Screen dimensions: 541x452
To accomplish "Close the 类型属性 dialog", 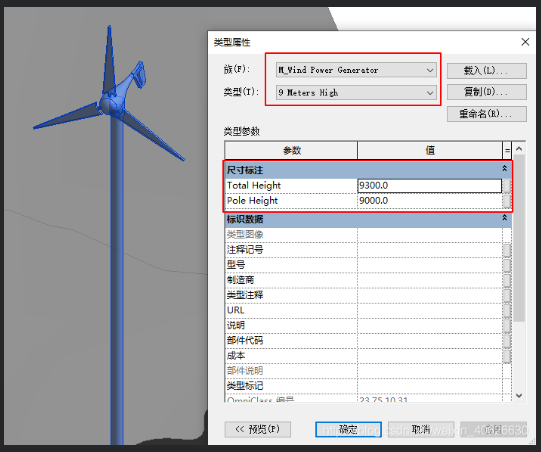I will tap(525, 42).
